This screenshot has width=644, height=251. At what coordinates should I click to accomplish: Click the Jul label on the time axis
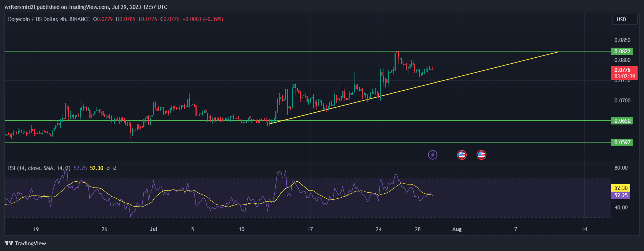153,229
